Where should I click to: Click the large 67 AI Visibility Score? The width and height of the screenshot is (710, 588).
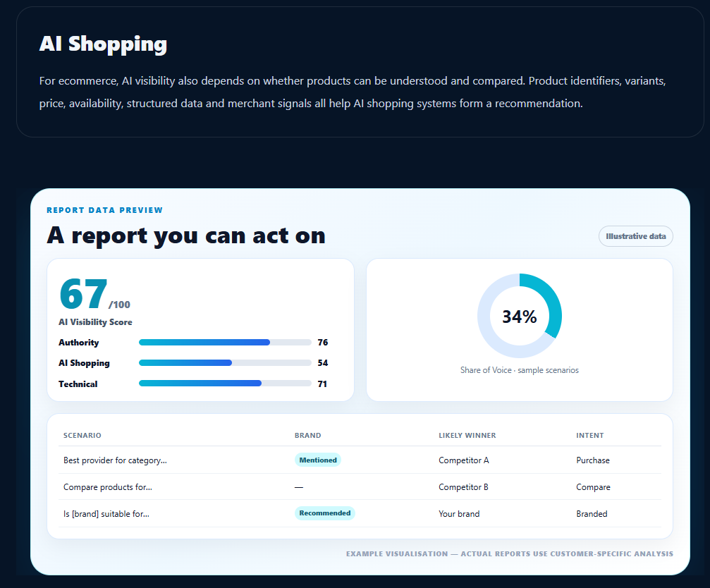pos(83,293)
